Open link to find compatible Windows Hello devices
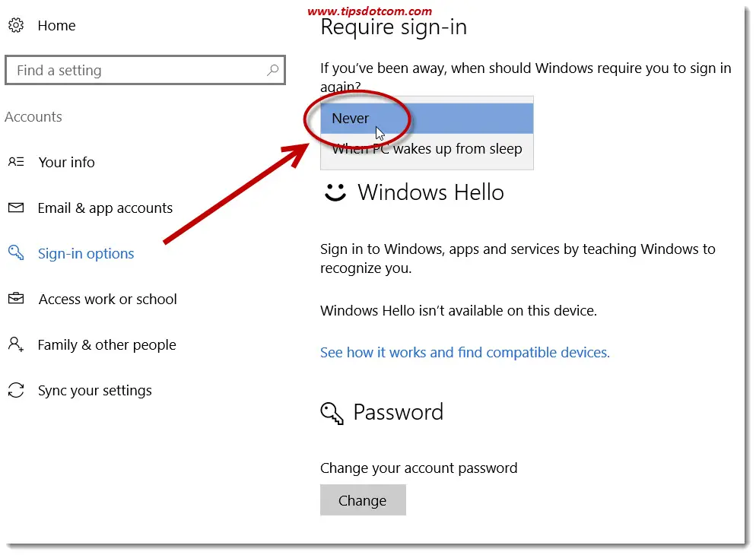Image resolution: width=756 pixels, height=555 pixels. (x=465, y=352)
